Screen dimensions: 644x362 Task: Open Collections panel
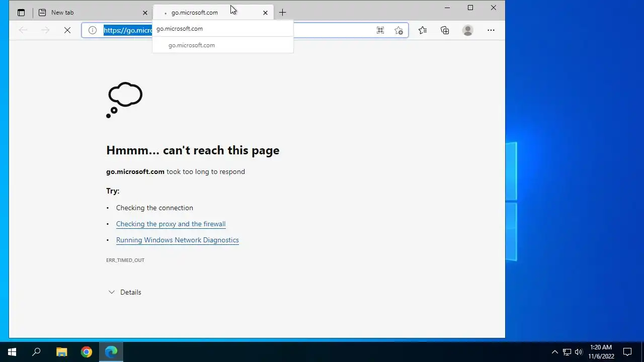click(x=445, y=30)
